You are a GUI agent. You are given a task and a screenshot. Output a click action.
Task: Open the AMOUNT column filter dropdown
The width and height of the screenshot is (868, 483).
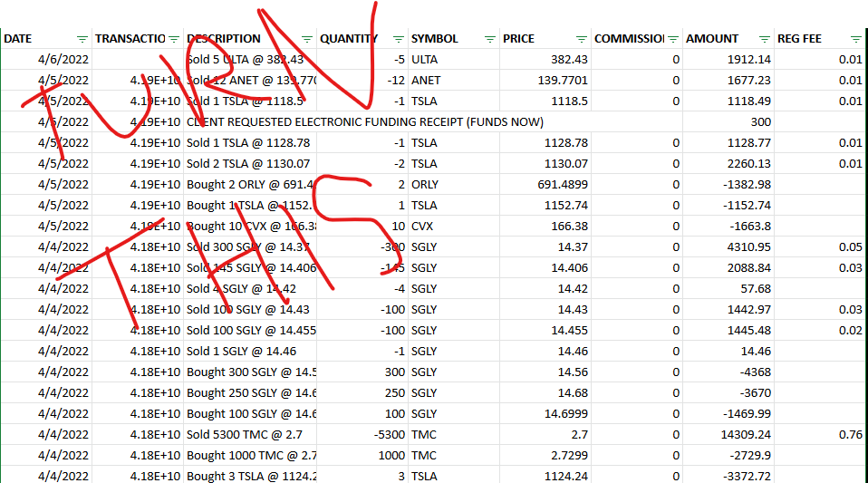point(765,39)
